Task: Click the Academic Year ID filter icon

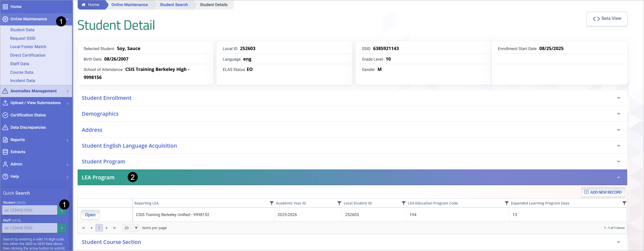Action: tap(339, 203)
